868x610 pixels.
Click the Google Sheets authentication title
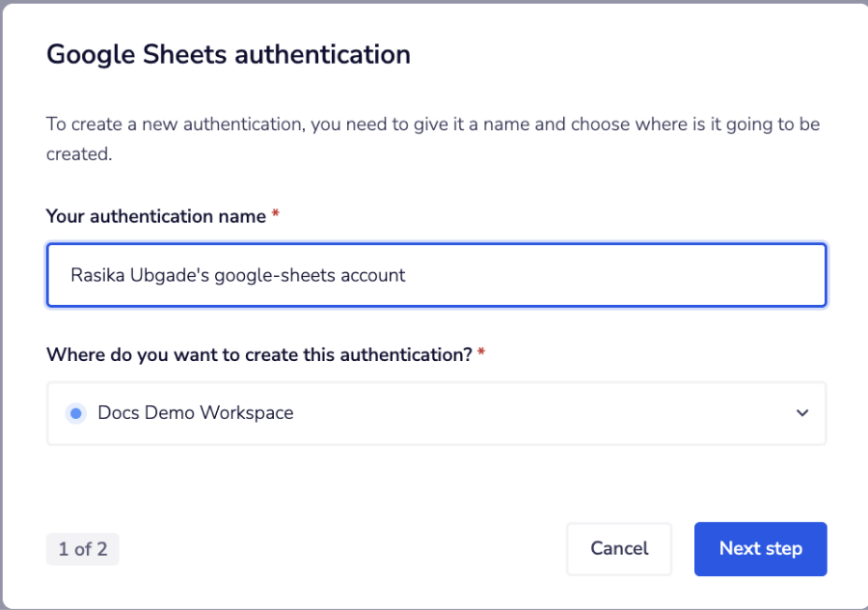228,54
